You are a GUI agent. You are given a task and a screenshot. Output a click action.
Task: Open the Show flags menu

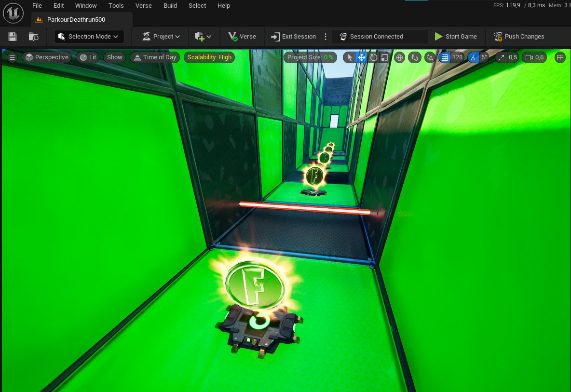coord(114,57)
